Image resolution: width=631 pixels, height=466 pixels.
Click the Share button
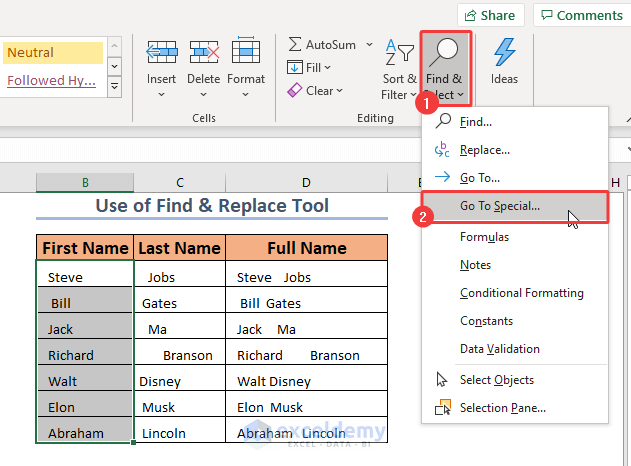coord(490,15)
